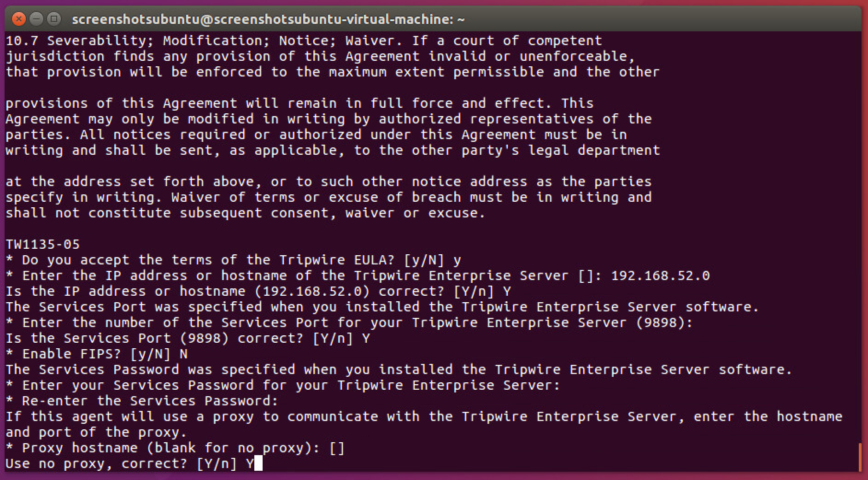Click the terminal window title text
This screenshot has width=868, height=480.
268,19
